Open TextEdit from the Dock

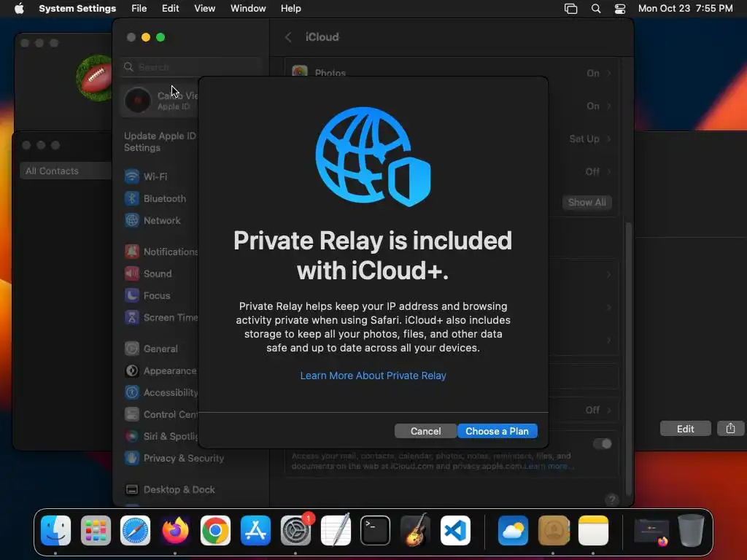coord(336,530)
